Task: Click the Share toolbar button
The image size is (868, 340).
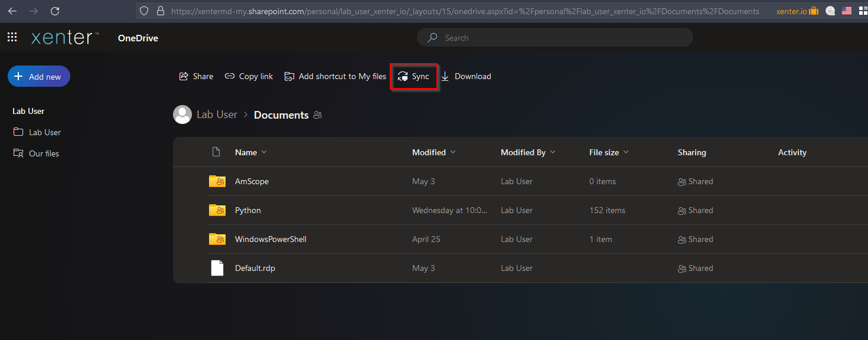Action: (196, 76)
